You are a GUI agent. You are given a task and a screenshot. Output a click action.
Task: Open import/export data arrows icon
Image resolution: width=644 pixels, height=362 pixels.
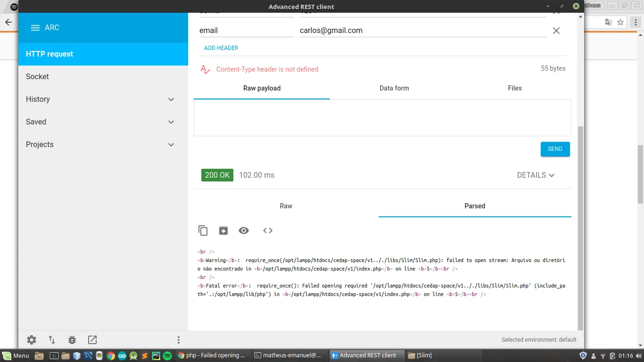(52, 340)
